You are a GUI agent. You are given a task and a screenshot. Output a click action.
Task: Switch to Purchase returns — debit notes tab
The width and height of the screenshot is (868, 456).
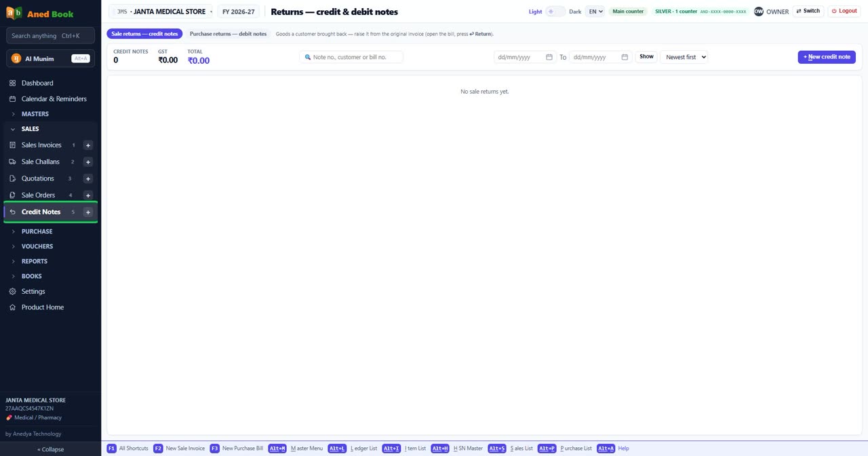228,34
